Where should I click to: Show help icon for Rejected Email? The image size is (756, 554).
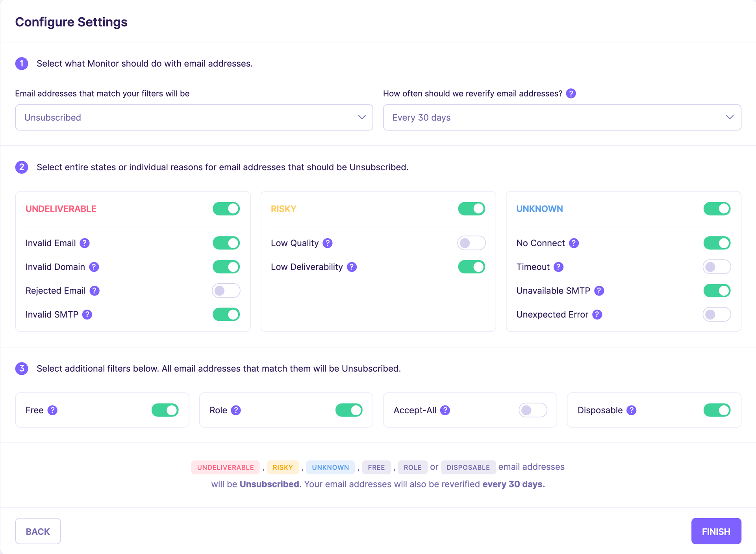(x=94, y=291)
